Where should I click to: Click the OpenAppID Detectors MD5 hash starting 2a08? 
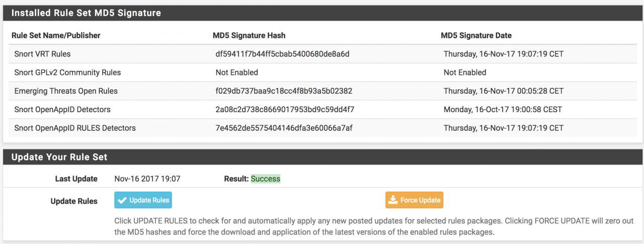tap(285, 109)
